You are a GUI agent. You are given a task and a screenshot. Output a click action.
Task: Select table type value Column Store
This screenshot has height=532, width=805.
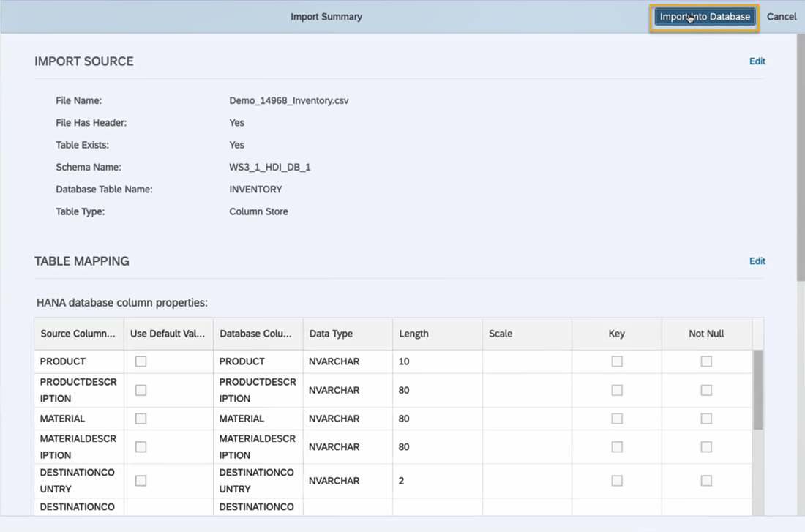point(258,211)
